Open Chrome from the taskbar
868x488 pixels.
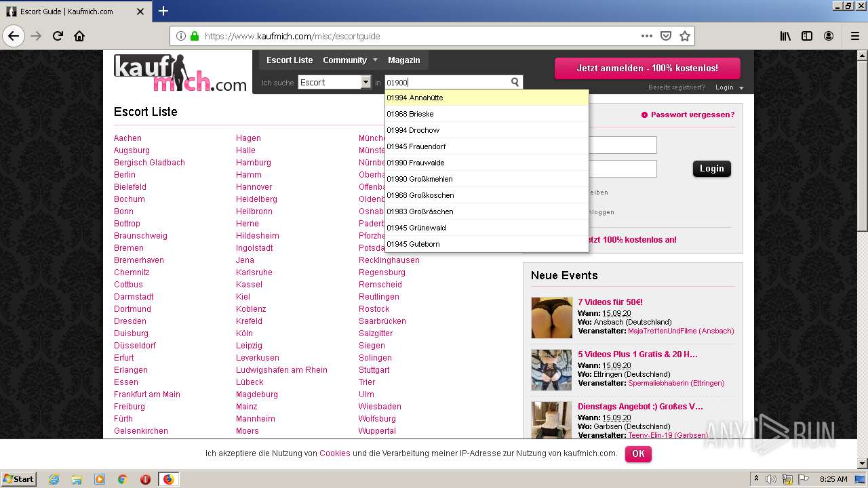coord(123,479)
